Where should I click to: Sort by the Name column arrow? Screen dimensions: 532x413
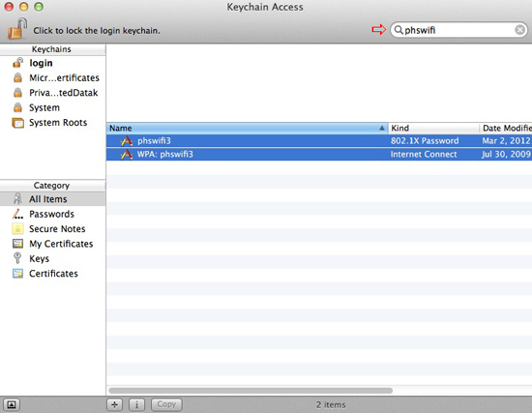point(382,128)
